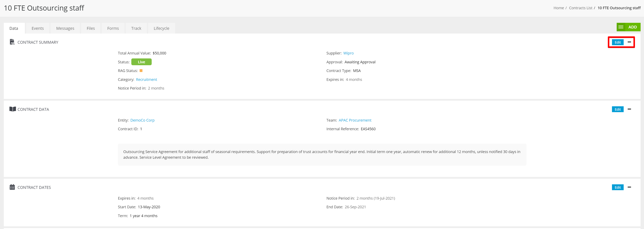Click Notice Period 2 months (19-Jul-2021)
644x229 pixels.
point(376,198)
